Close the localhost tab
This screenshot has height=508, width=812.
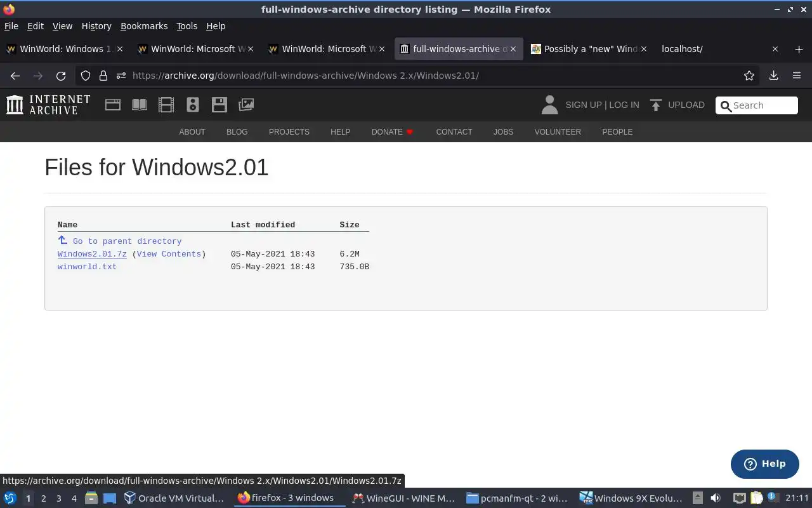775,49
